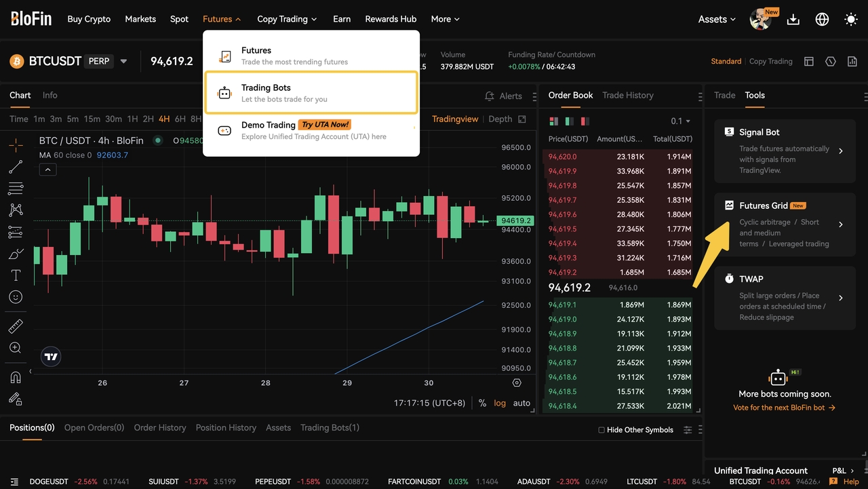Open the Futures Grid bot card
Viewport: 868px width, 489px height.
[785, 224]
